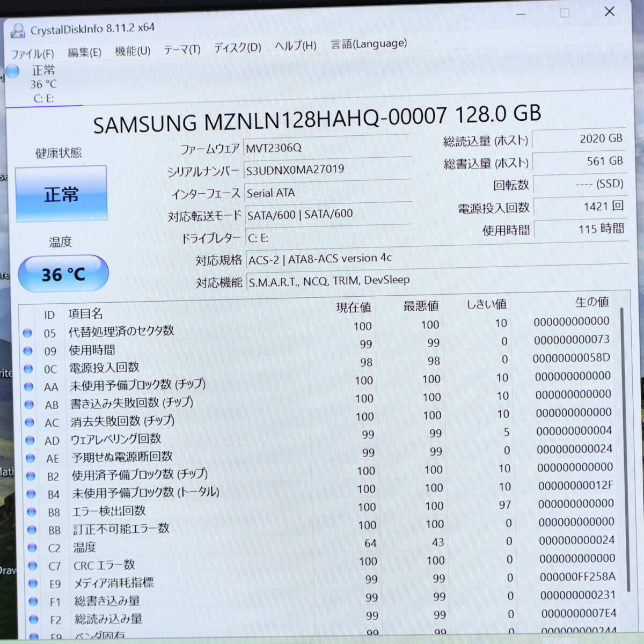Click the 温度 label above 36 °C

[x=60, y=242]
